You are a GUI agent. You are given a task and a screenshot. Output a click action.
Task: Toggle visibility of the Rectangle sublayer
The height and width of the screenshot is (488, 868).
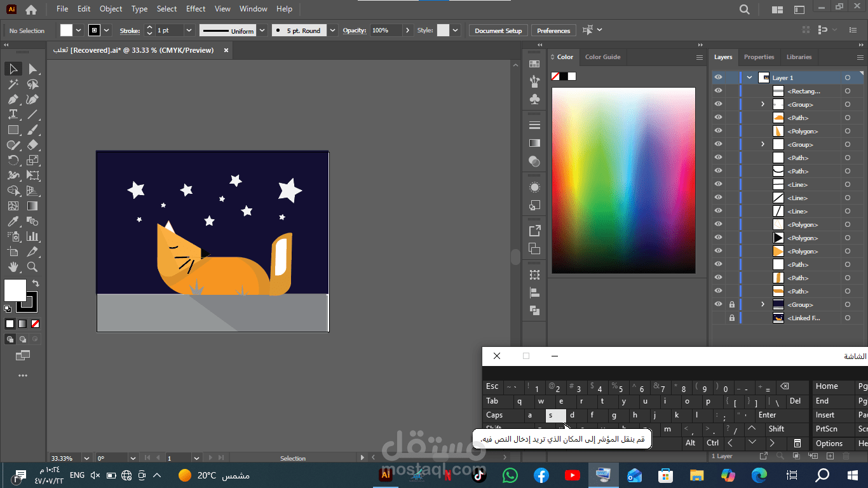point(718,91)
